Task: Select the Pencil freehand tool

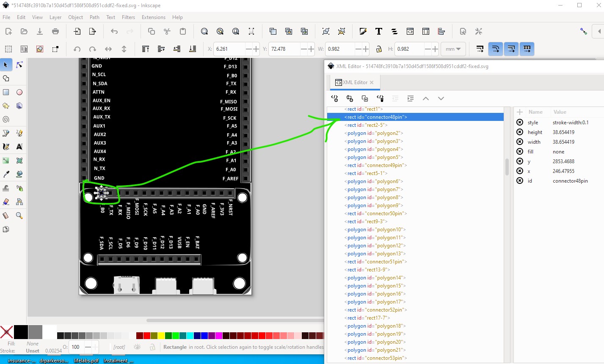Action: (x=19, y=133)
